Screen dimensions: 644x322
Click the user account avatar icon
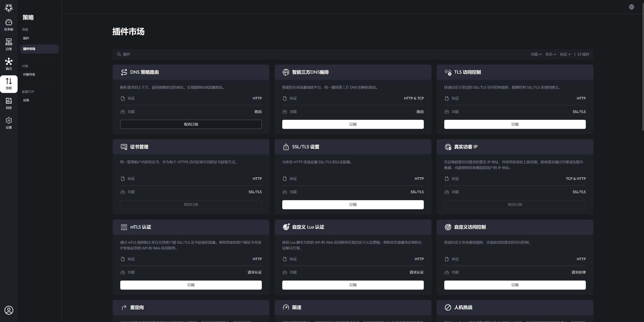[9, 310]
